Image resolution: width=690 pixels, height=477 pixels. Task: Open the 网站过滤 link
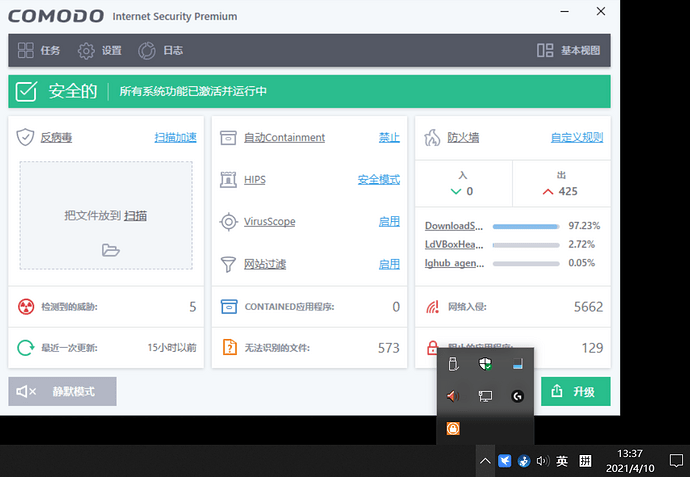(x=265, y=264)
